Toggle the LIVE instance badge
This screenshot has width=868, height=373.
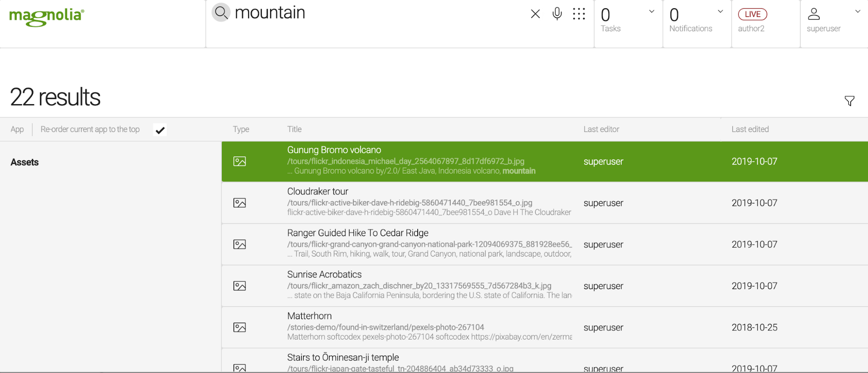click(x=752, y=14)
